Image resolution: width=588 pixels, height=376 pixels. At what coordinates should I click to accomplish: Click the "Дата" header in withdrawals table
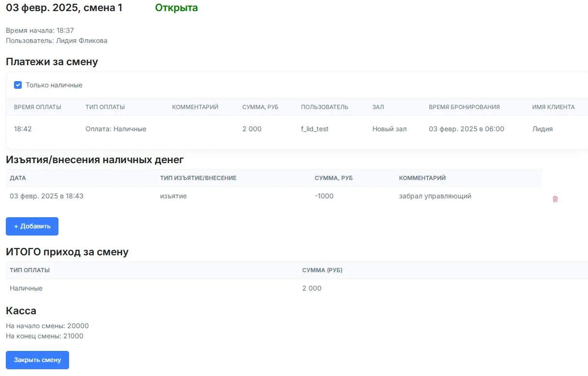[x=18, y=178]
